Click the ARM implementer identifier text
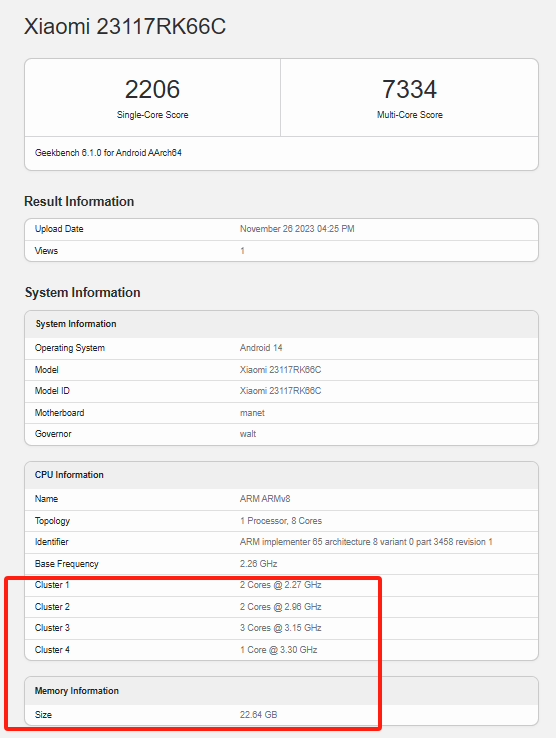Viewport: 556px width, 738px height. tap(366, 542)
